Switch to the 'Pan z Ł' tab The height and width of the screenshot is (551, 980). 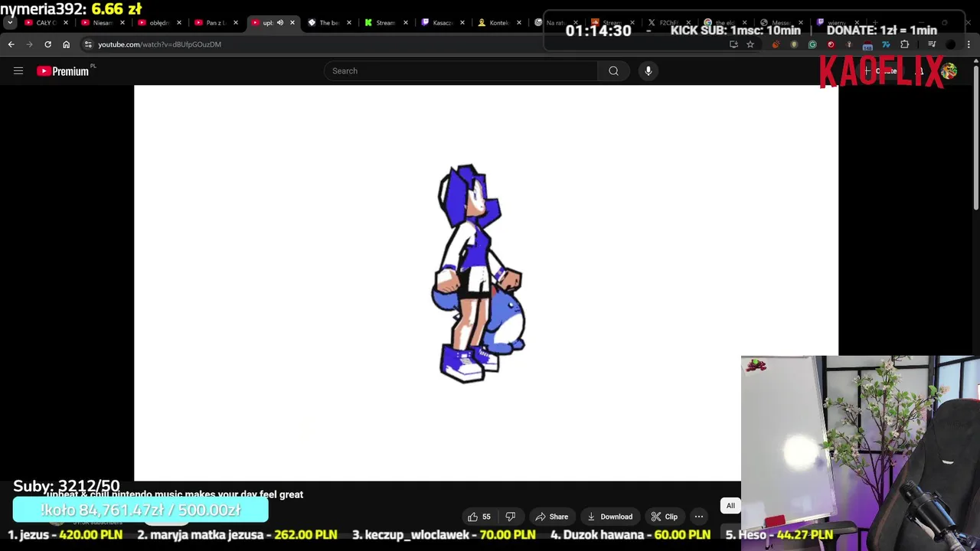[x=214, y=23]
